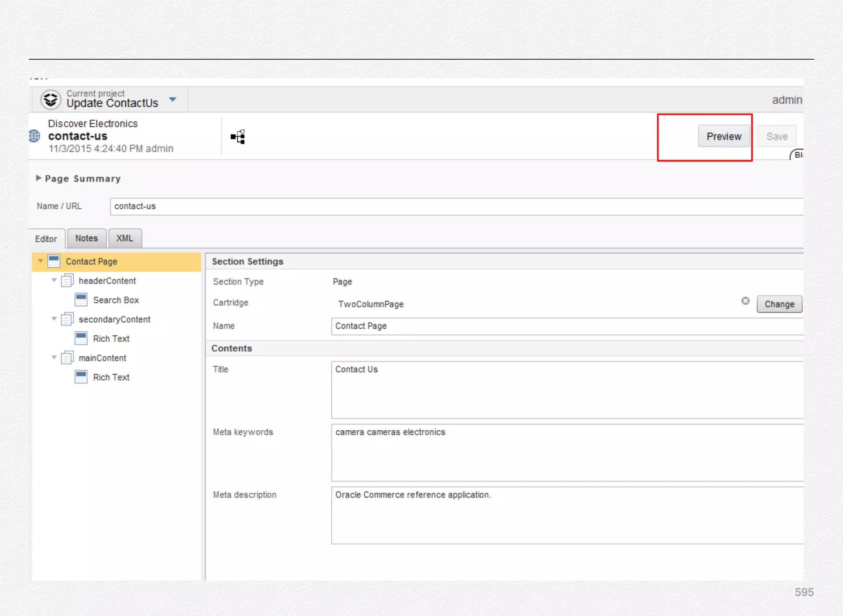Screen dimensions: 843x616
Task: Click the headerContent section icon
Action: [x=67, y=280]
